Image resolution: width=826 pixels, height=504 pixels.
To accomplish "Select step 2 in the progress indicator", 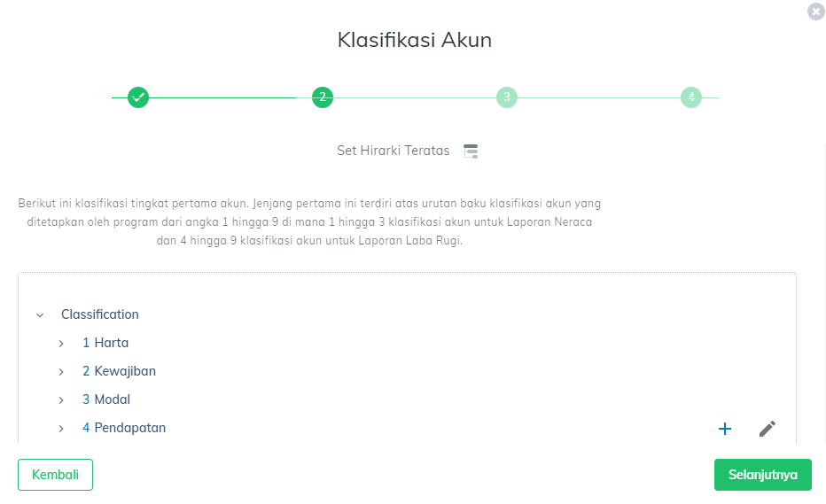I will [323, 97].
